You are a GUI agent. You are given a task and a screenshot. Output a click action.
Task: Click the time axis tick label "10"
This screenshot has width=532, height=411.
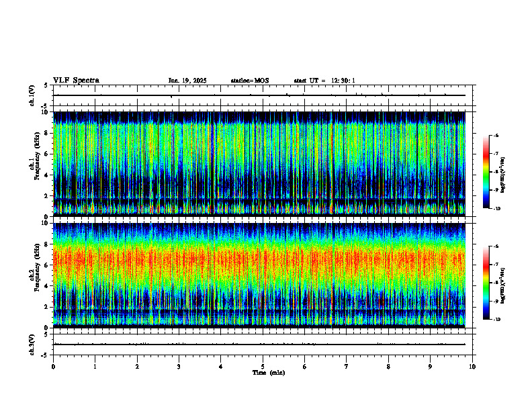472,367
